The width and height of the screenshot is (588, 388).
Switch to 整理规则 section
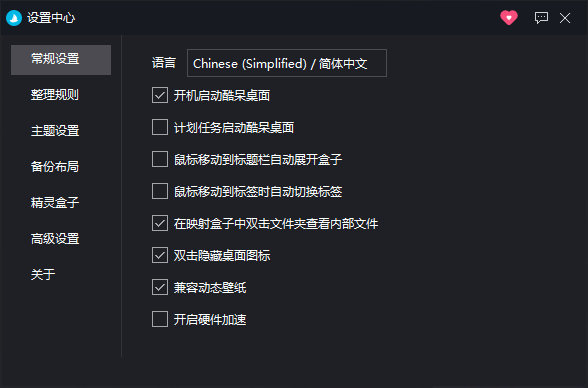55,95
